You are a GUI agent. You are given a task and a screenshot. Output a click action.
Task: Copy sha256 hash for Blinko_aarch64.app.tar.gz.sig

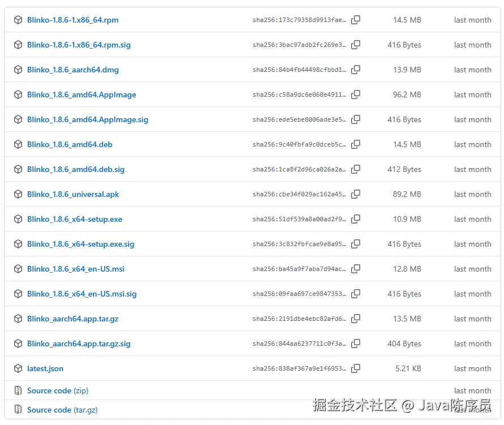[356, 344]
